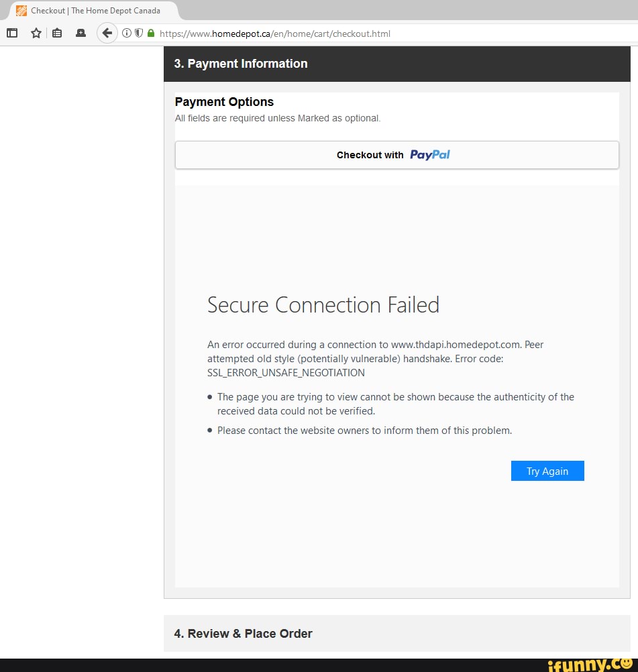Bookmark this page with the star icon
638x672 pixels.
coord(36,33)
